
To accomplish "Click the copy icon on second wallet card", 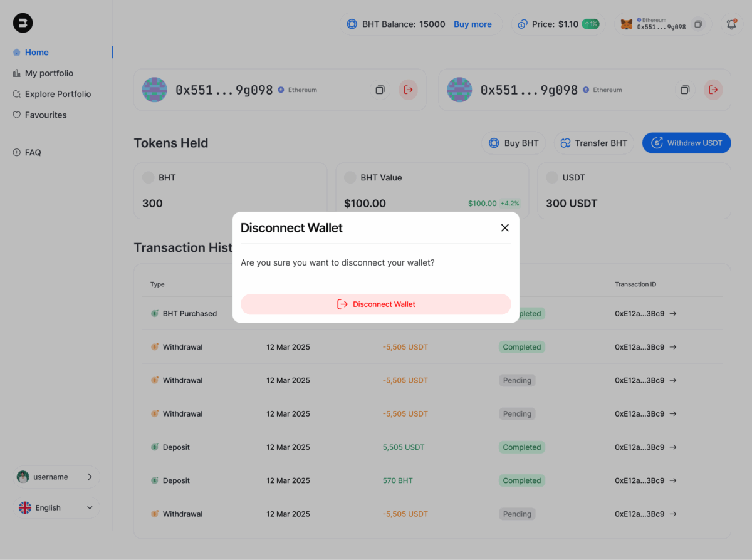I will pyautogui.click(x=685, y=90).
